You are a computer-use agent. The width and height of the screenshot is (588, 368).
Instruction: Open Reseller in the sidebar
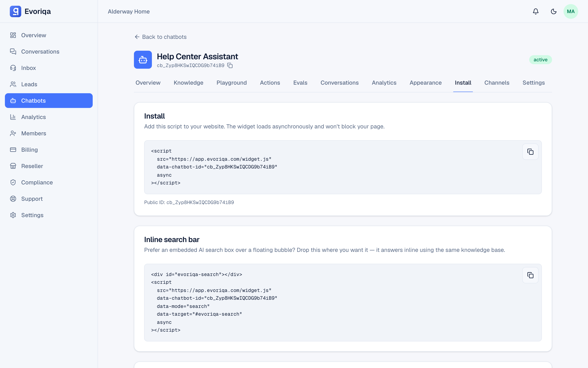pos(49,166)
